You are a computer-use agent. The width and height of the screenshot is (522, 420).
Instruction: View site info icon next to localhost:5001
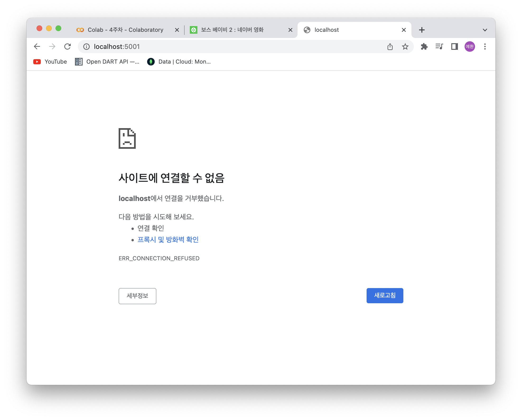tap(86, 47)
